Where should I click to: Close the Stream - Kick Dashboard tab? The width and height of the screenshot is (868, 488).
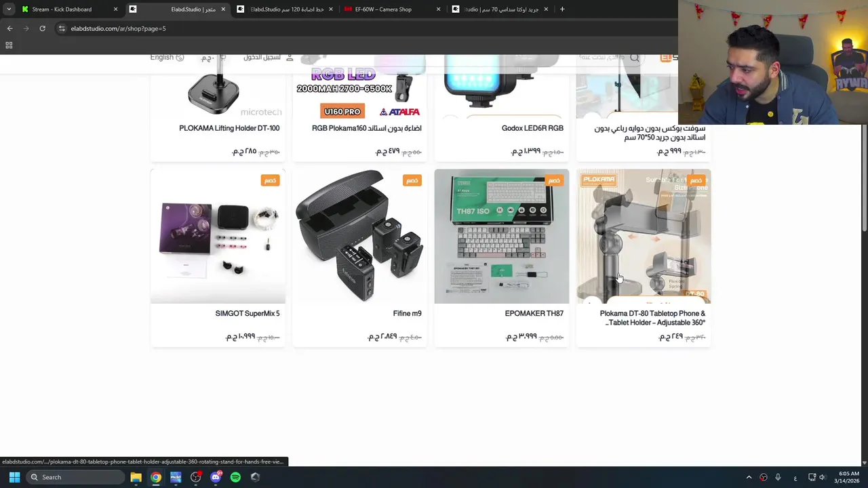tap(115, 9)
